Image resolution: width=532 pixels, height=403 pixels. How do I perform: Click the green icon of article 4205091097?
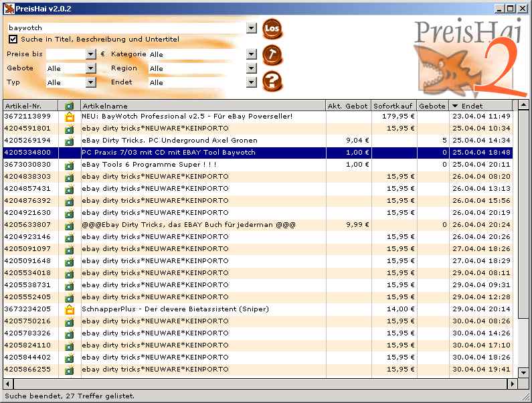[x=70, y=249]
